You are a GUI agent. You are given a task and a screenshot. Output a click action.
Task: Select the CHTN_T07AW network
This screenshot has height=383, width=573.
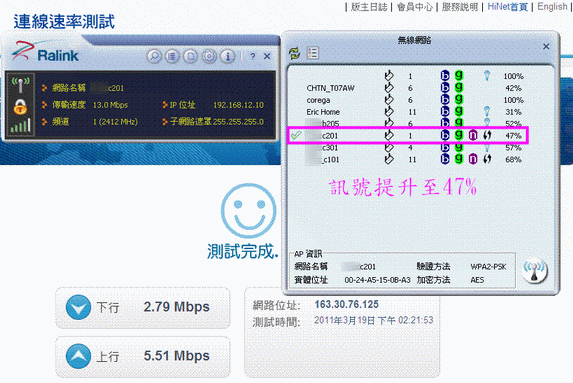coord(406,88)
